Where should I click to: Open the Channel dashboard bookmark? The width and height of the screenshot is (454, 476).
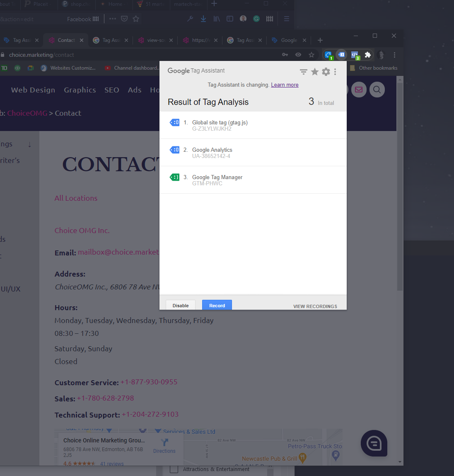click(x=132, y=68)
